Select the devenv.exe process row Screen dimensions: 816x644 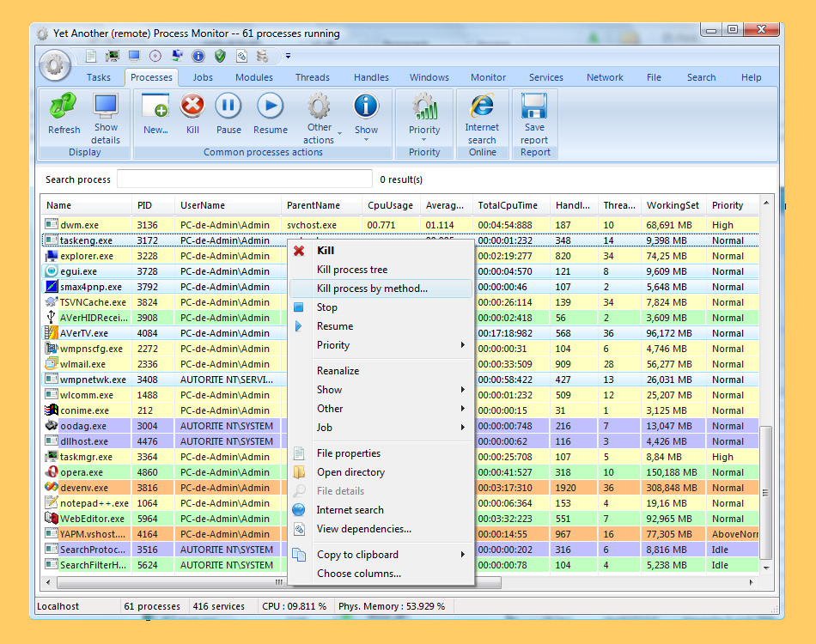pos(164,488)
